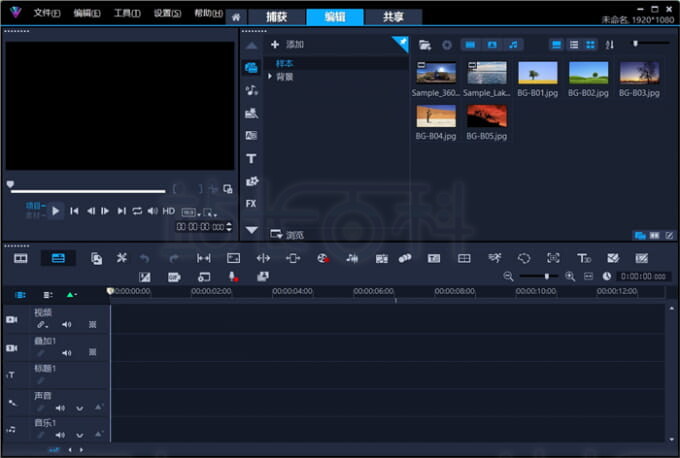Expand the 声音 voice track chevron
680x458 pixels.
79,408
